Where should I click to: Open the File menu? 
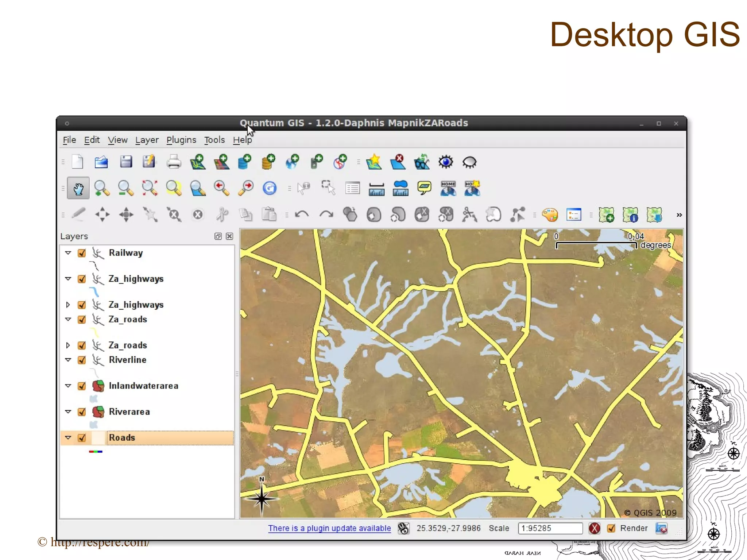(x=69, y=140)
